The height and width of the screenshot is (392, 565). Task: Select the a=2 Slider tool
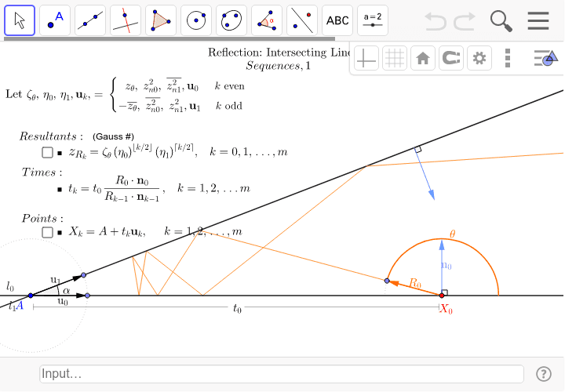373,20
